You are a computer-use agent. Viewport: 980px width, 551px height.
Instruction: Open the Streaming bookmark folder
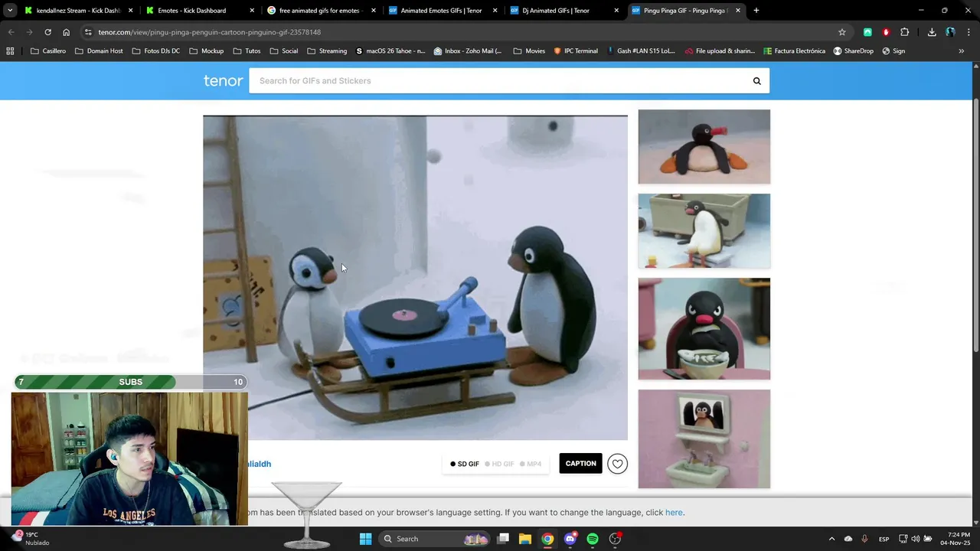(x=327, y=51)
